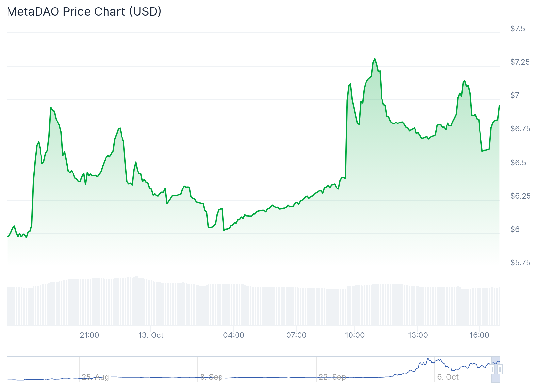Click 25. Aug in the navigator timeline

click(95, 377)
